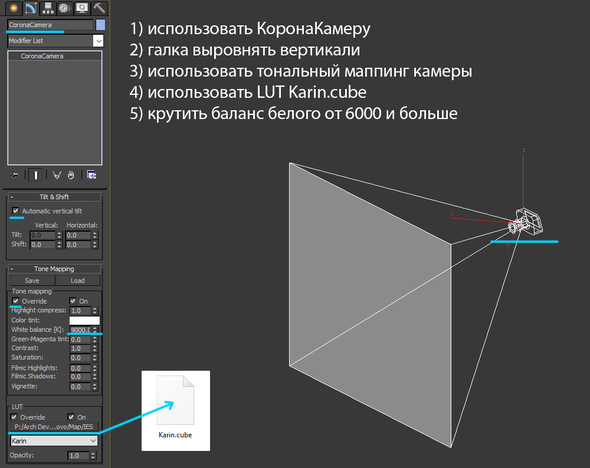The width and height of the screenshot is (590, 468).
Task: Uncheck the LUT On checkbox
Action: (71, 417)
